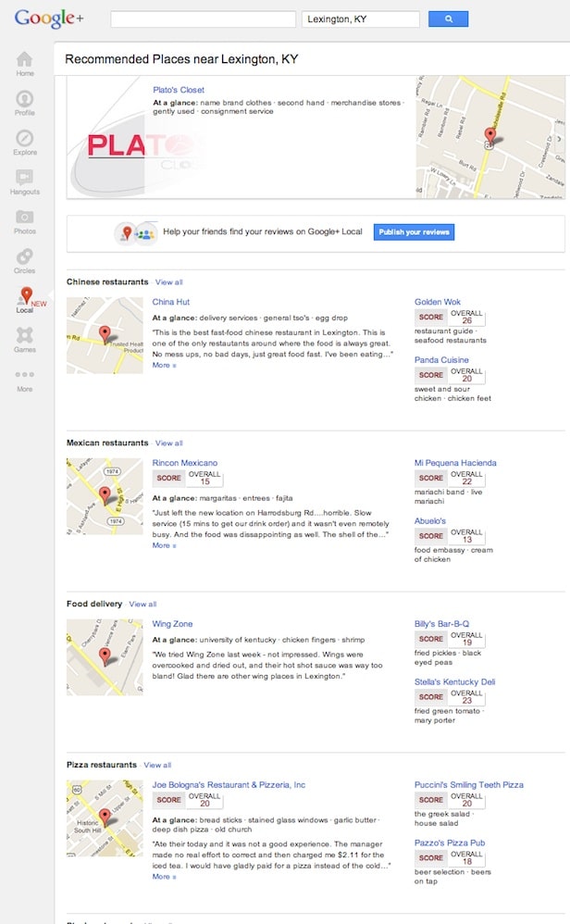
Task: Open the Explore compass icon
Action: [25, 142]
